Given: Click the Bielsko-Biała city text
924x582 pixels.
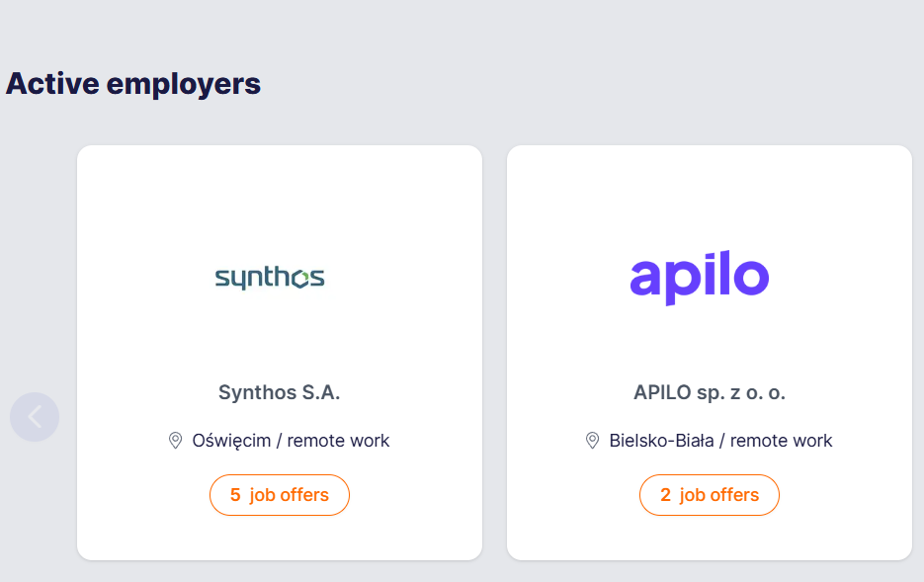Looking at the screenshot, I should point(661,441).
